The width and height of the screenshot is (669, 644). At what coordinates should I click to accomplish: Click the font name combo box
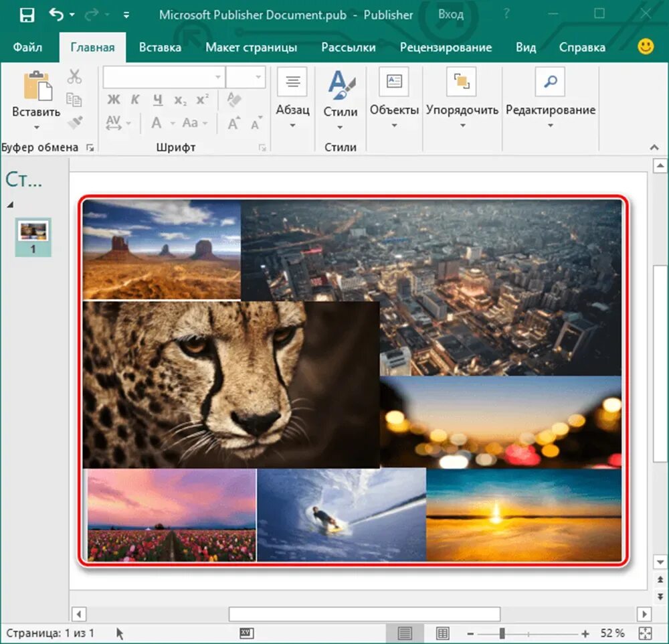164,77
